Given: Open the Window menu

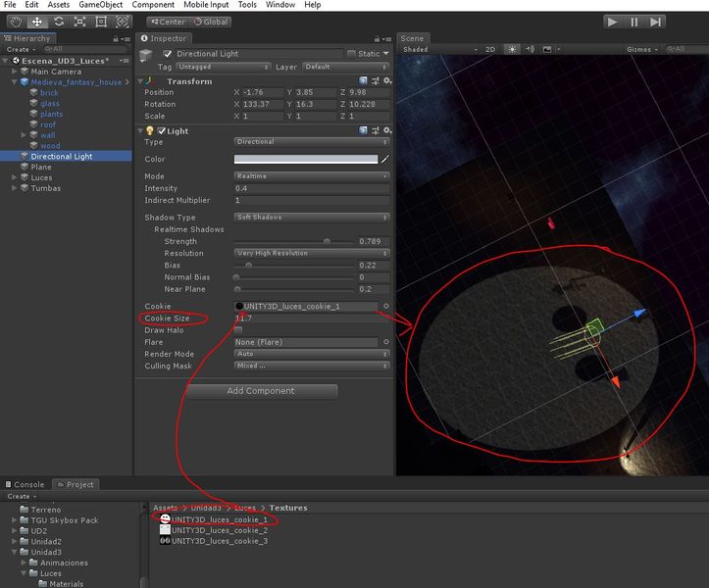Looking at the screenshot, I should (280, 5).
